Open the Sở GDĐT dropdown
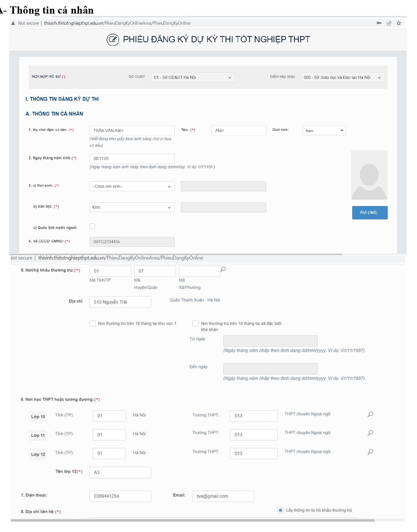Screen dimensions: 417x532 point(193,77)
